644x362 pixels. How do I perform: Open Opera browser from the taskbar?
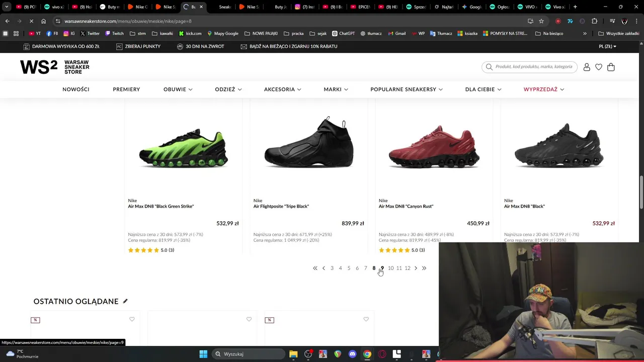tap(382, 354)
